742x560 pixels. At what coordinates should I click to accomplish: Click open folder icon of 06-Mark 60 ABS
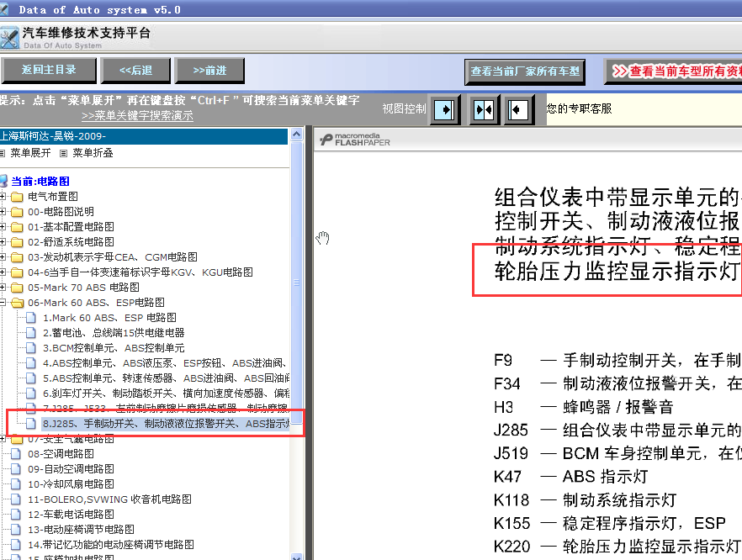tap(17, 303)
